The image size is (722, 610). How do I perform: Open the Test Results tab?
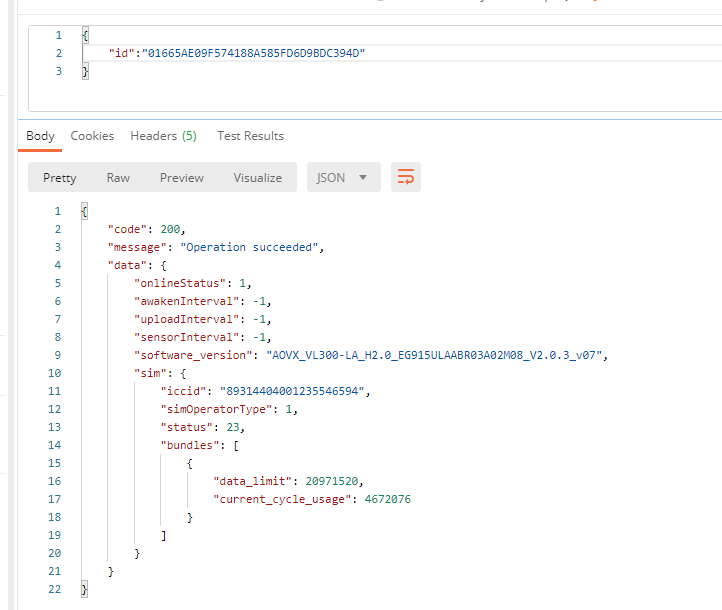point(250,136)
